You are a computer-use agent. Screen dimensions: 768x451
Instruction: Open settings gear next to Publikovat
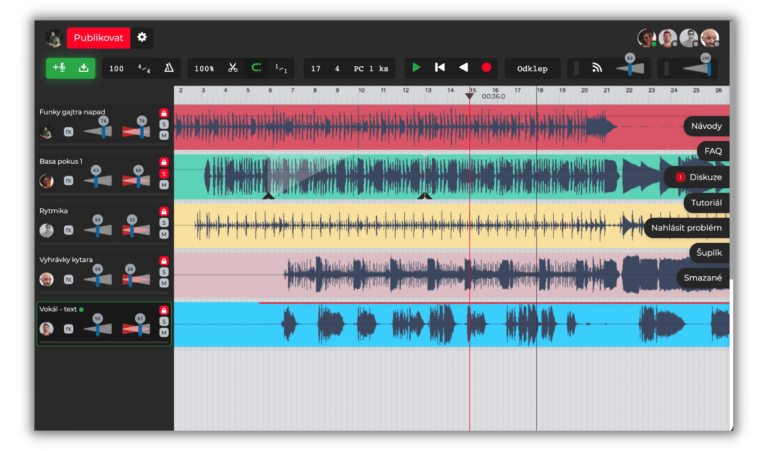(142, 37)
